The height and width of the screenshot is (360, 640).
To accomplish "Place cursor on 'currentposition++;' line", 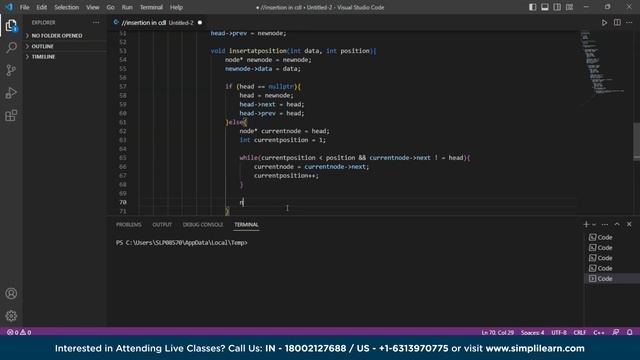I will [x=286, y=176].
